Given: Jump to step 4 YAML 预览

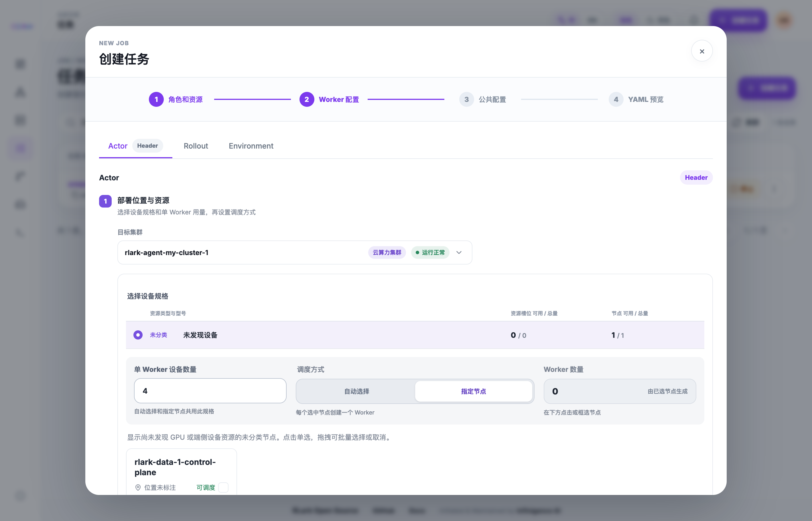Looking at the screenshot, I should (x=636, y=99).
